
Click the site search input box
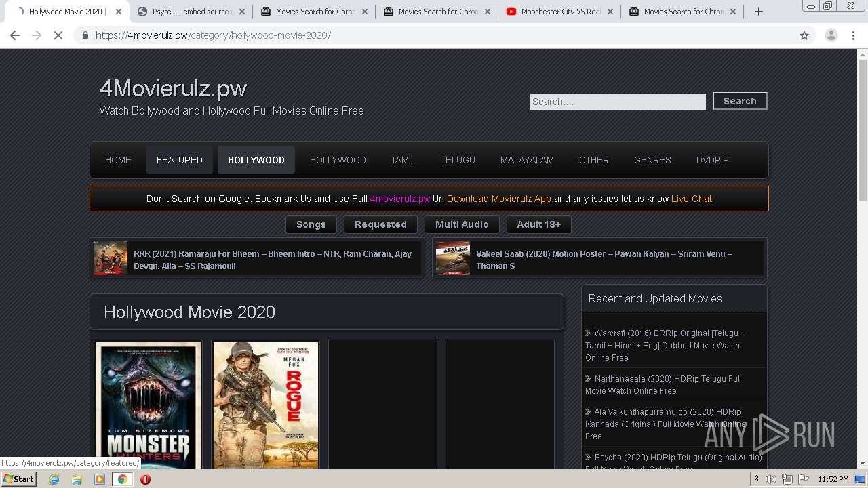(618, 102)
